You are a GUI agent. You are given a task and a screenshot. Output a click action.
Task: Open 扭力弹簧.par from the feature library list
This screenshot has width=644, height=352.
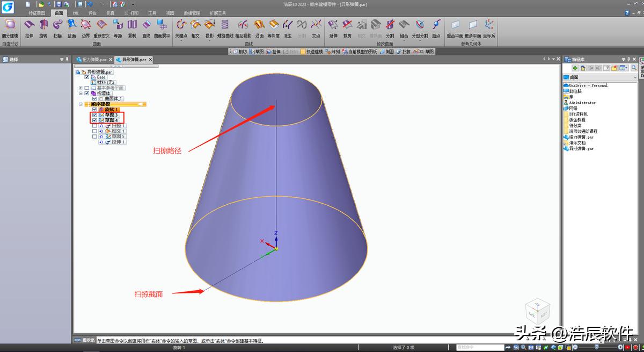(581, 137)
